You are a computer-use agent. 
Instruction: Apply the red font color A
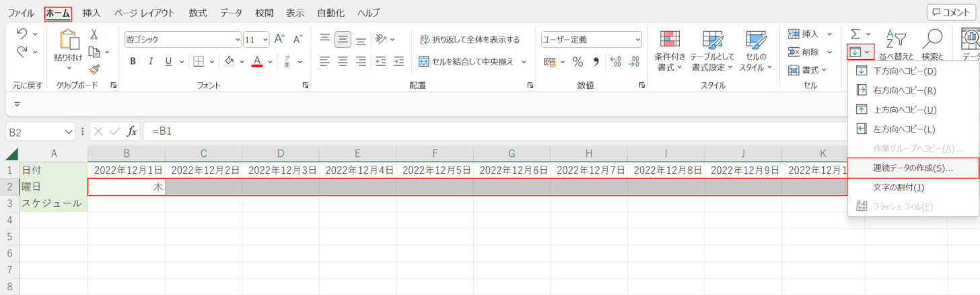257,61
